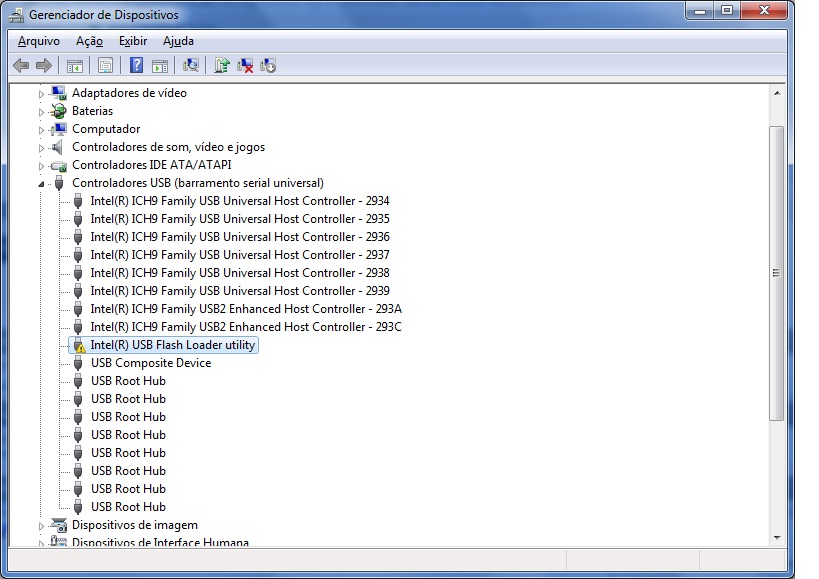
Task: Select Controladores USB (barramento serial universal) label
Action: coord(197,183)
